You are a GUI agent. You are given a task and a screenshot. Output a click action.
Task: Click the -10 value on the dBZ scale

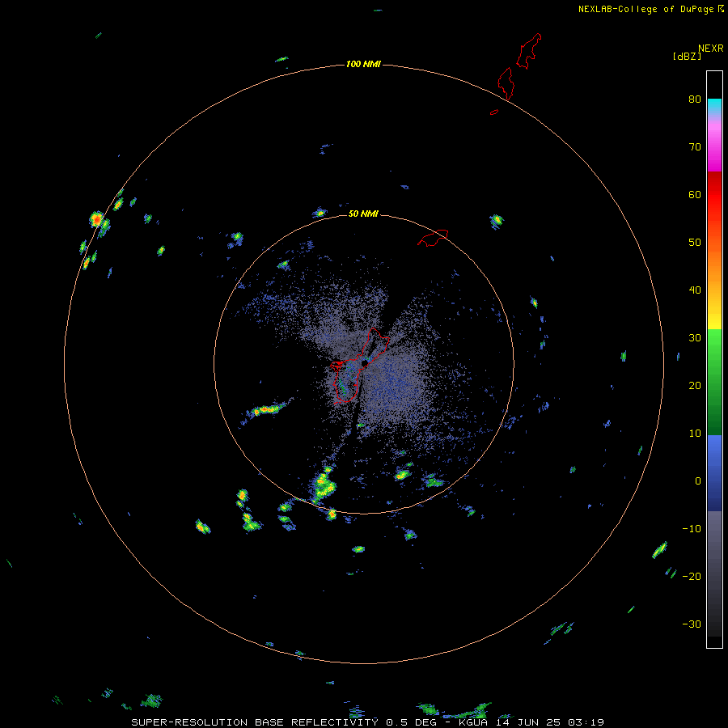tap(692, 529)
